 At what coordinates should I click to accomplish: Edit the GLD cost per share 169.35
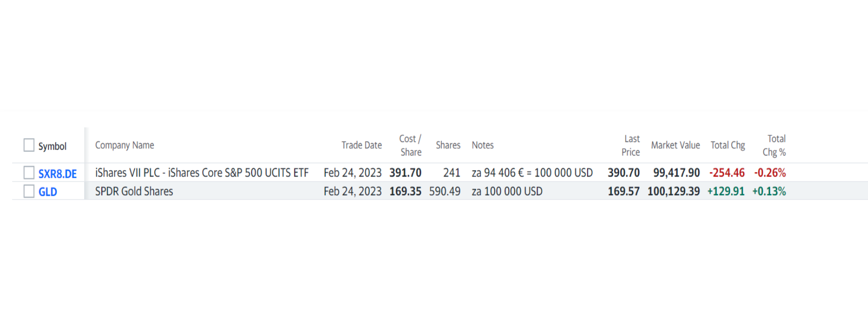tap(405, 191)
